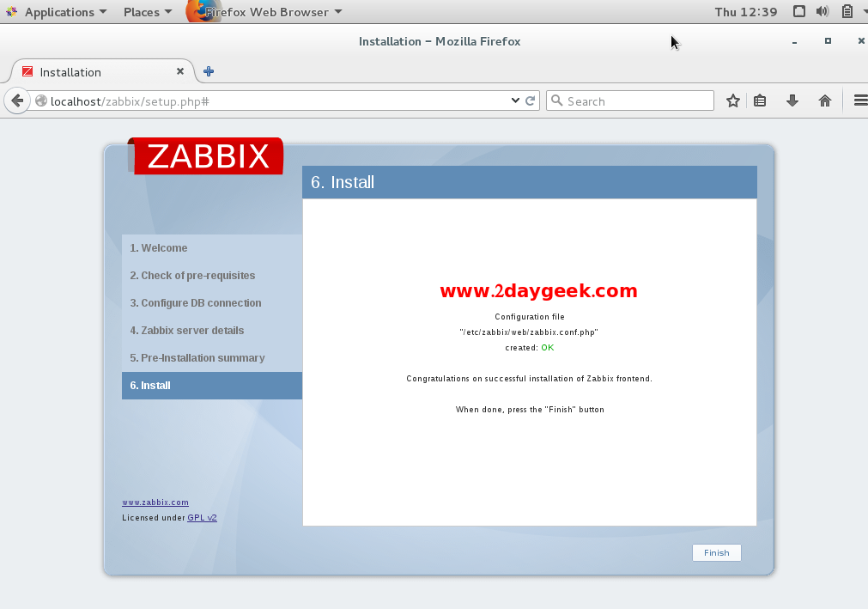Screen dimensions: 868x609
Task: Click the Thu 12:39 clock
Action: (x=746, y=12)
